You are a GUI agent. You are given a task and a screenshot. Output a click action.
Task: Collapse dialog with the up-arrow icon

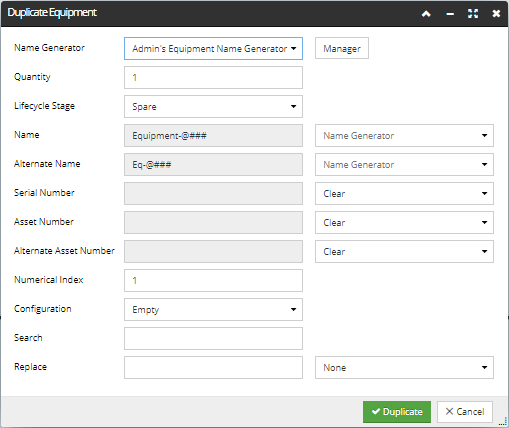(x=426, y=14)
